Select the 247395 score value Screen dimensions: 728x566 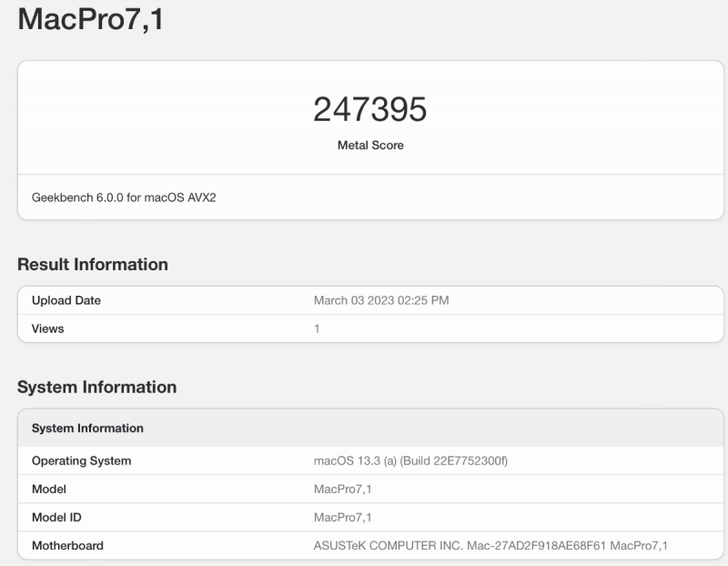point(370,109)
